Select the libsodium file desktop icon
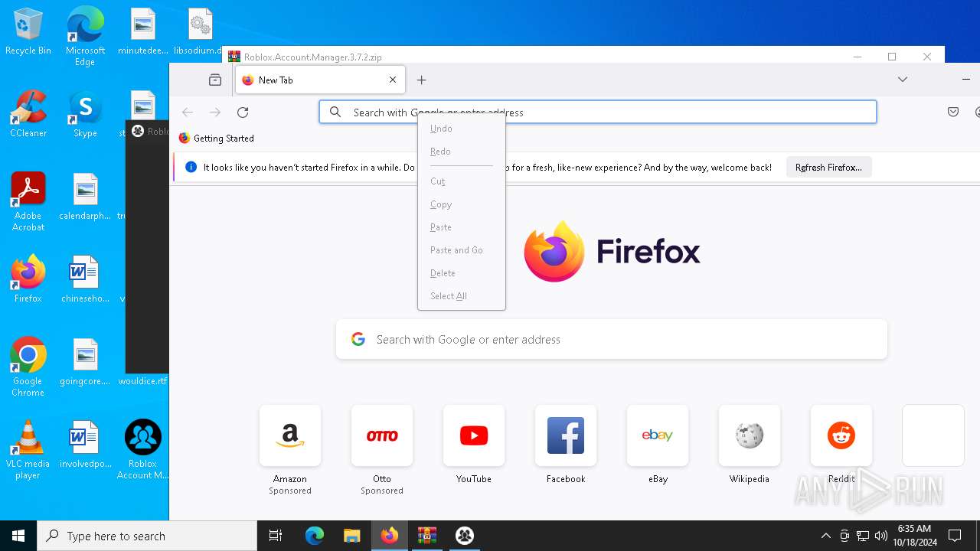The height and width of the screenshot is (551, 980). tap(199, 31)
